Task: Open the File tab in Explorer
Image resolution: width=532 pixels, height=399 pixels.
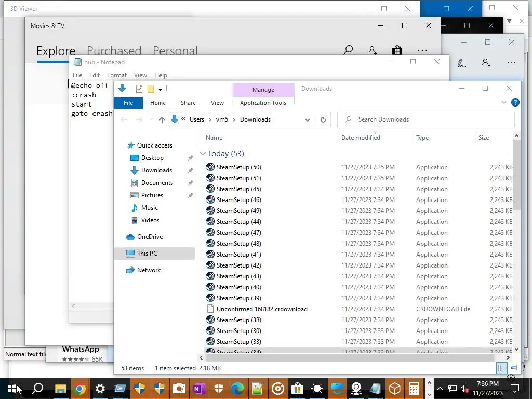Action: coord(128,103)
